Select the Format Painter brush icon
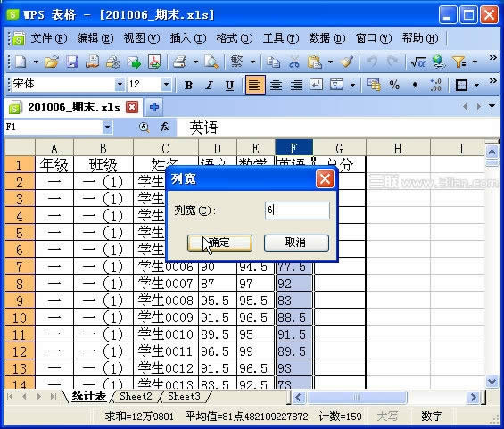Viewport: 504px width, 429px height. [x=347, y=62]
